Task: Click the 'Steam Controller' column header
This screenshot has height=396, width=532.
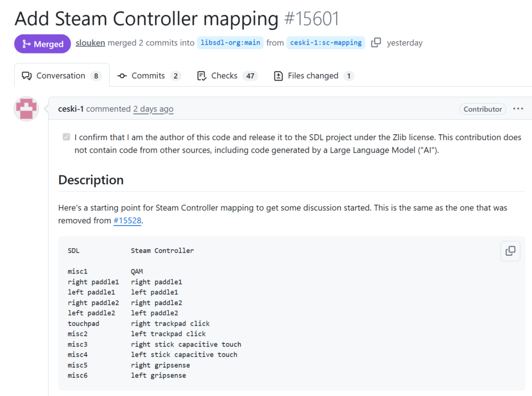Action: click(162, 251)
